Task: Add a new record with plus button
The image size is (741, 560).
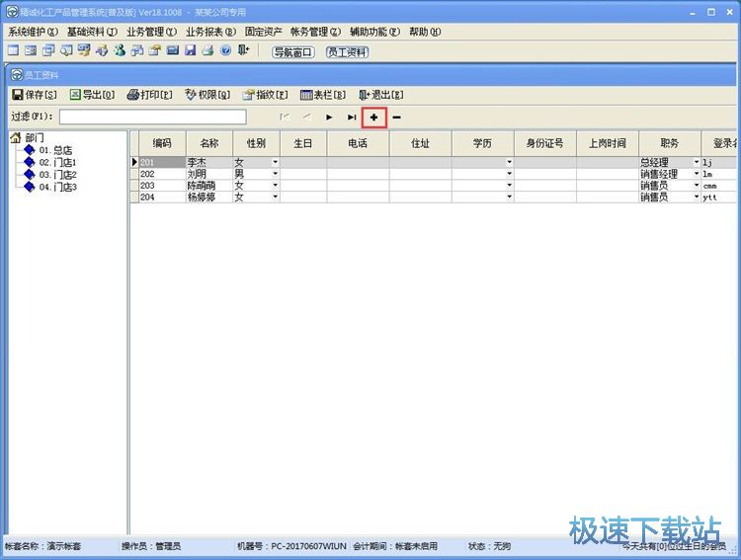Action: tap(373, 118)
